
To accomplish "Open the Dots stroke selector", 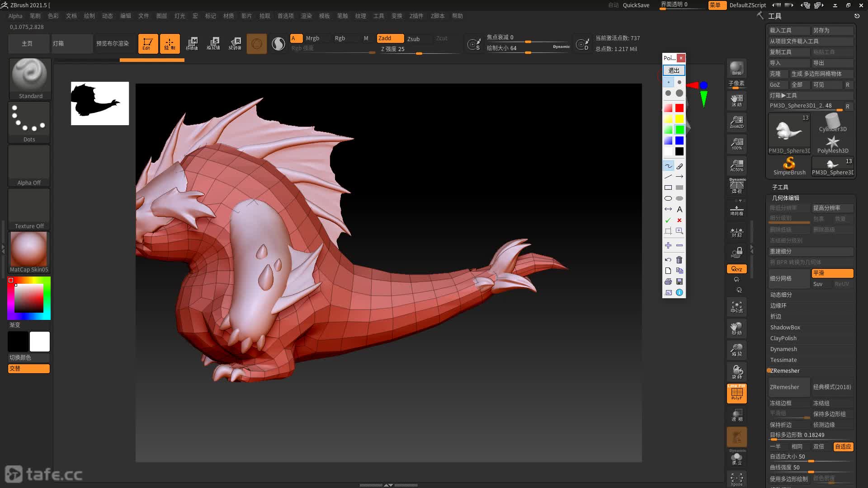I will pyautogui.click(x=29, y=122).
